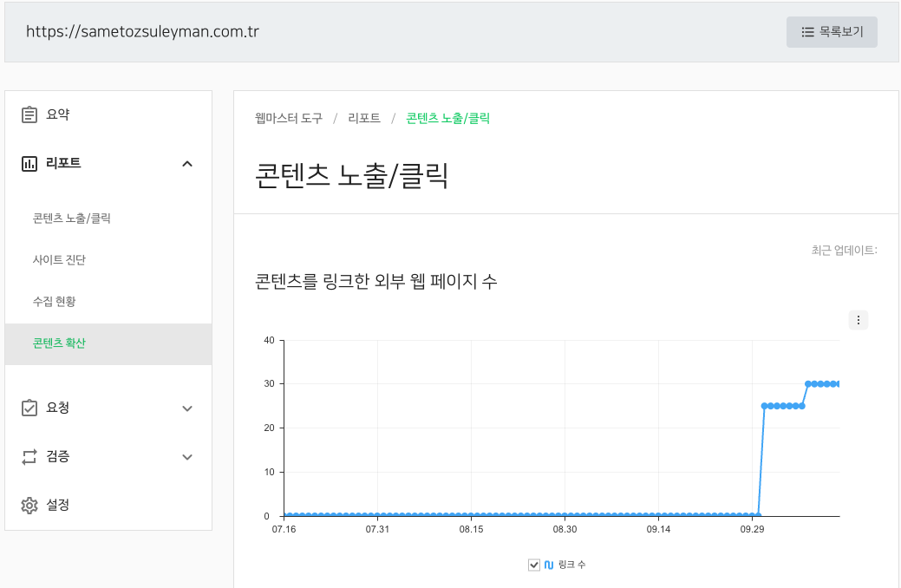Click the list icon in 목록보기

807,32
